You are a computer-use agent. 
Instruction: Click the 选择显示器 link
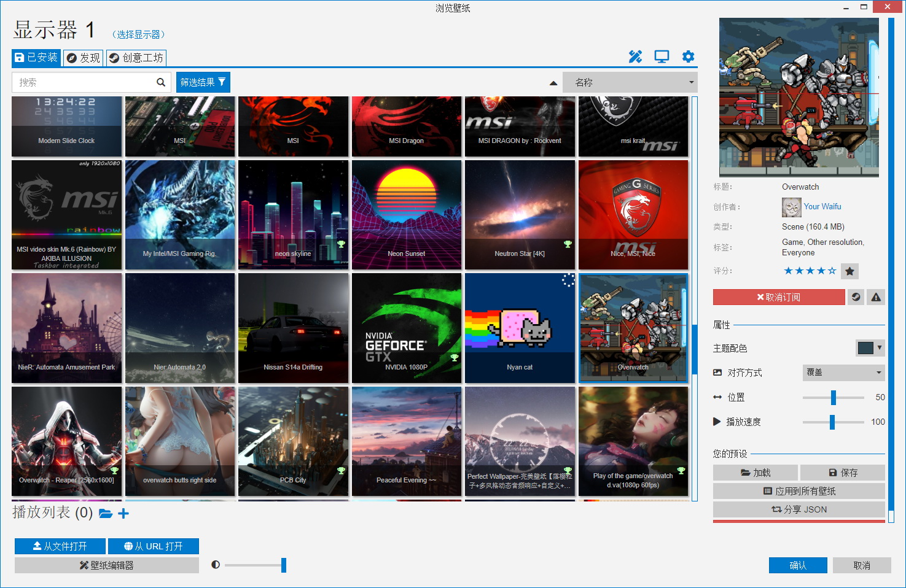pyautogui.click(x=139, y=34)
